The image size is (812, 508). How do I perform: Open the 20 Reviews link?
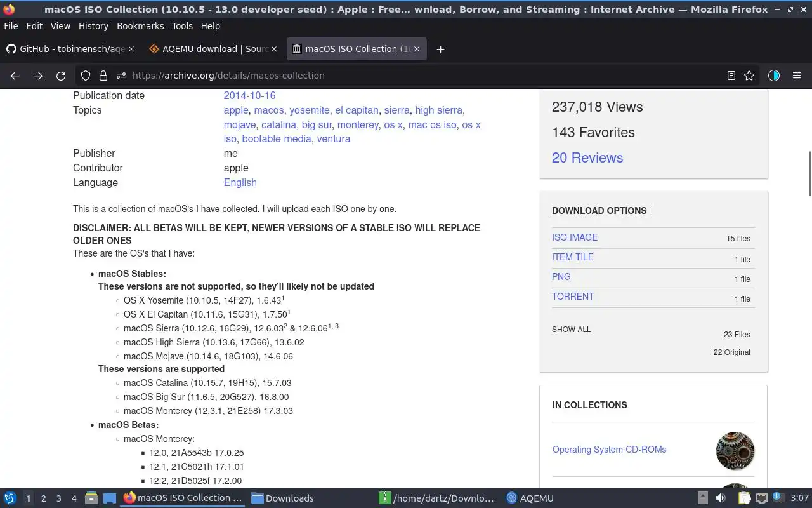coord(587,157)
